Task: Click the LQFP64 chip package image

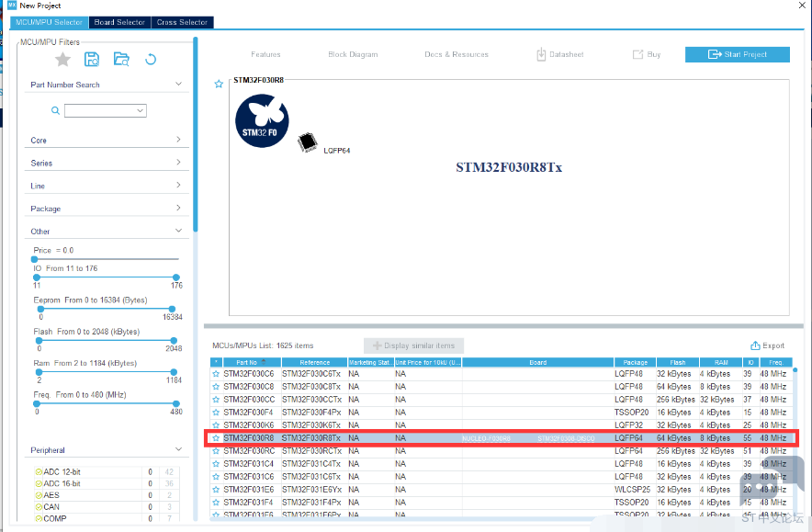Action: 308,142
